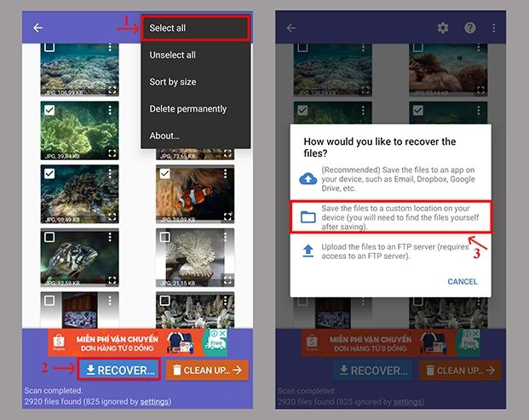The width and height of the screenshot is (529, 420).
Task: Choose Delete permanently from the menu
Action: click(x=196, y=109)
